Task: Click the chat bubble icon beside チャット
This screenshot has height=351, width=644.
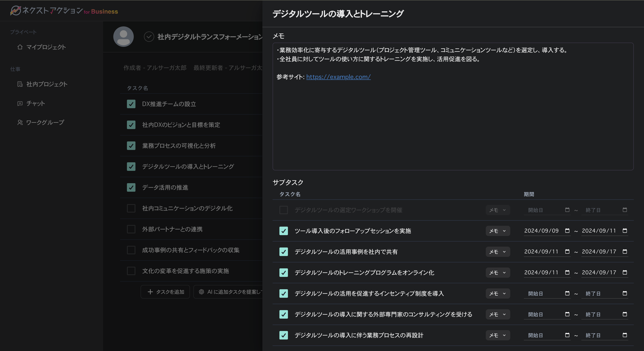Action: [x=20, y=104]
